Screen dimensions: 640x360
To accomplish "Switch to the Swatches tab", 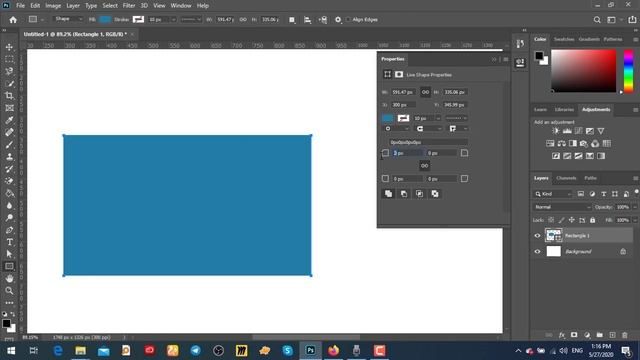I will pyautogui.click(x=564, y=39).
